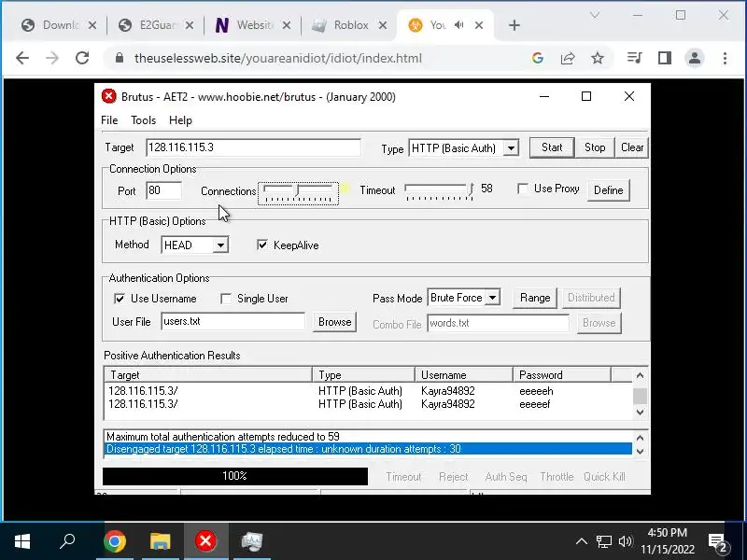
Task: Click the Username column header
Action: tap(463, 375)
